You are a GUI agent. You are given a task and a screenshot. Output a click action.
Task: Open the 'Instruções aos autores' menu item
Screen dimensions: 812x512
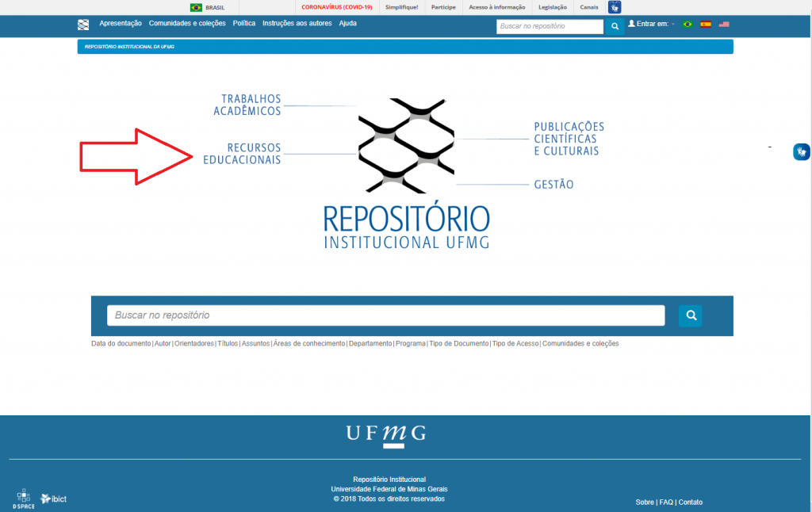297,24
